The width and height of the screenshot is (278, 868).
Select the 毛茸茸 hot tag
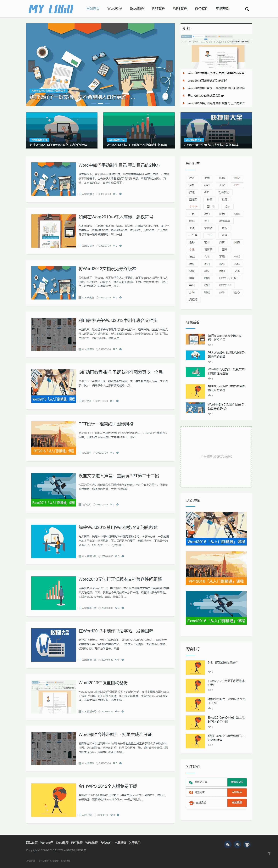(x=208, y=249)
